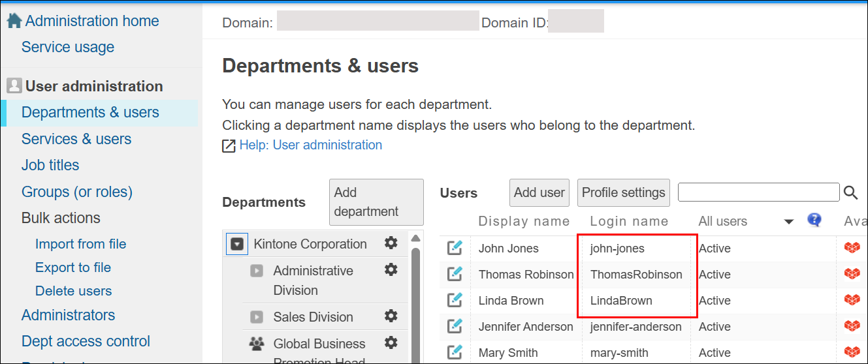Open edit icon beside Linda Brown
This screenshot has height=364, width=868.
coord(455,300)
